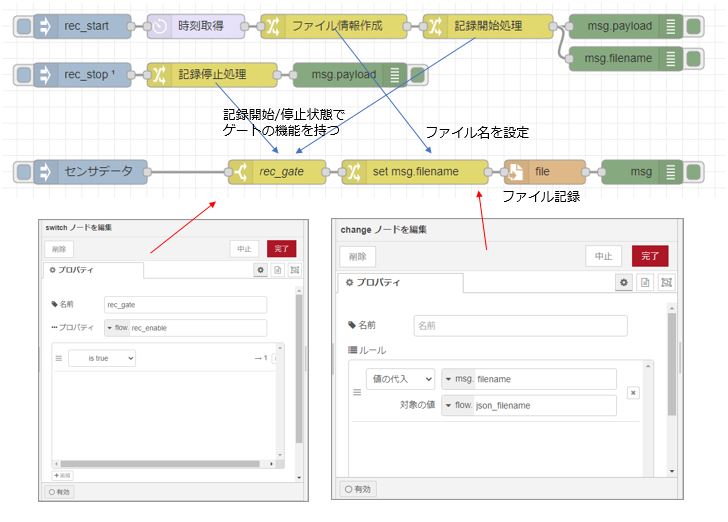The height and width of the screenshot is (522, 728).
Task: Open node description icon in switch dialog
Action: pos(277,270)
